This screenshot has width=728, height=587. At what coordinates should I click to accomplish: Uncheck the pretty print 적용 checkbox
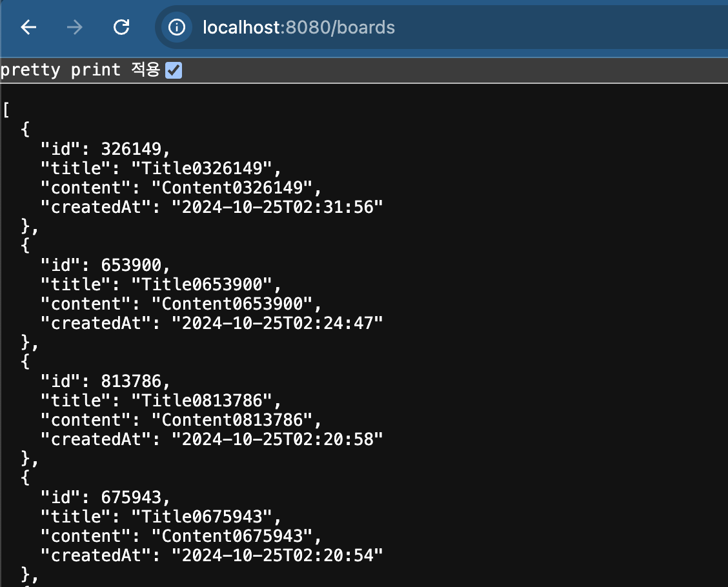click(174, 70)
